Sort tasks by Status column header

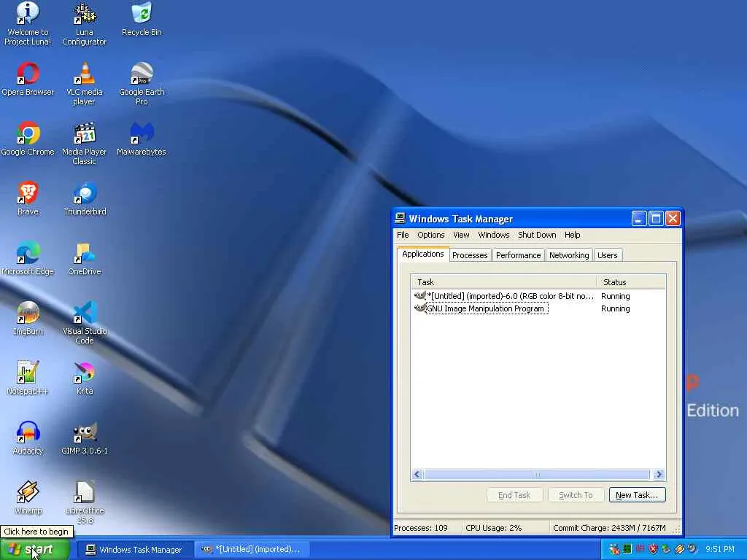pos(631,282)
